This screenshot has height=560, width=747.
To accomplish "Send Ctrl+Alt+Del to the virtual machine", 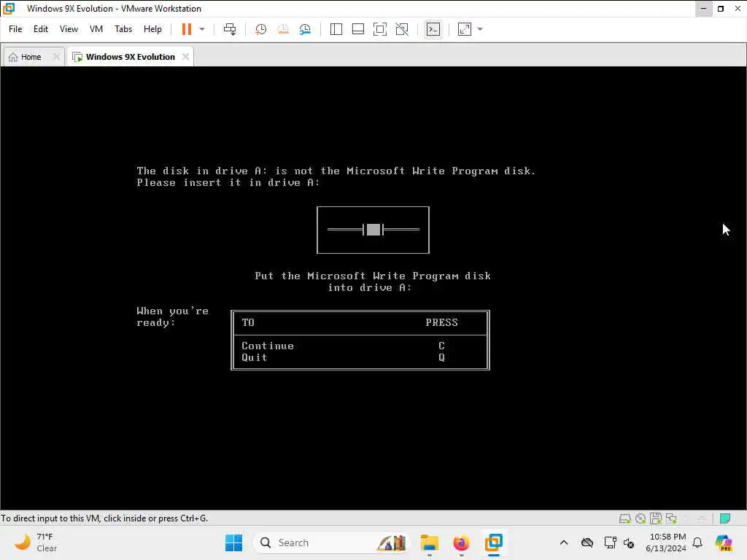I will pos(230,29).
